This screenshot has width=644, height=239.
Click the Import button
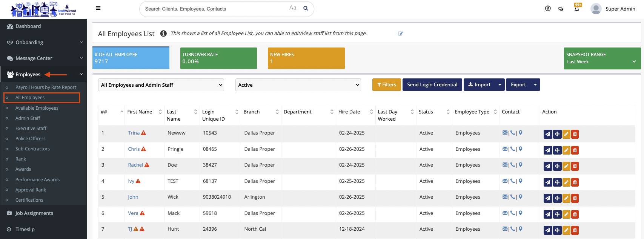(480, 85)
